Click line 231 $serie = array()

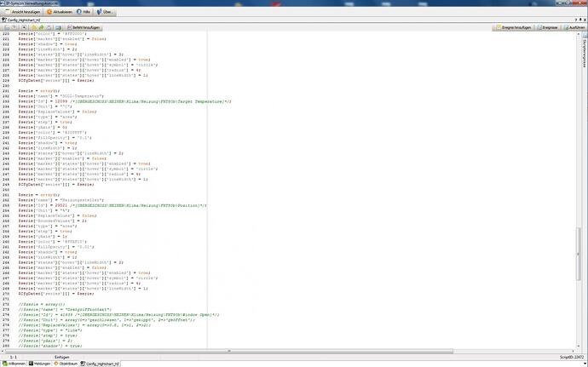click(39, 91)
